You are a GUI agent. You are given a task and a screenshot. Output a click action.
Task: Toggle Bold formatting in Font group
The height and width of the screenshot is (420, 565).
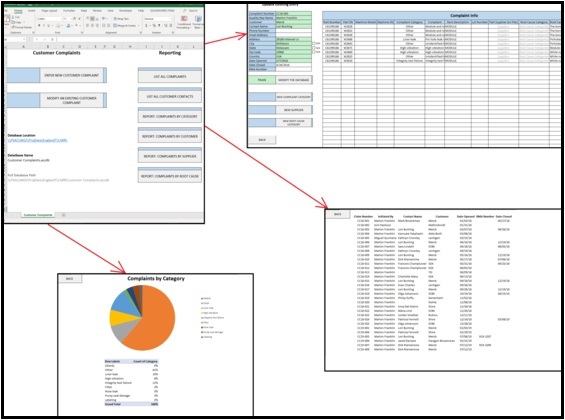tap(39, 26)
